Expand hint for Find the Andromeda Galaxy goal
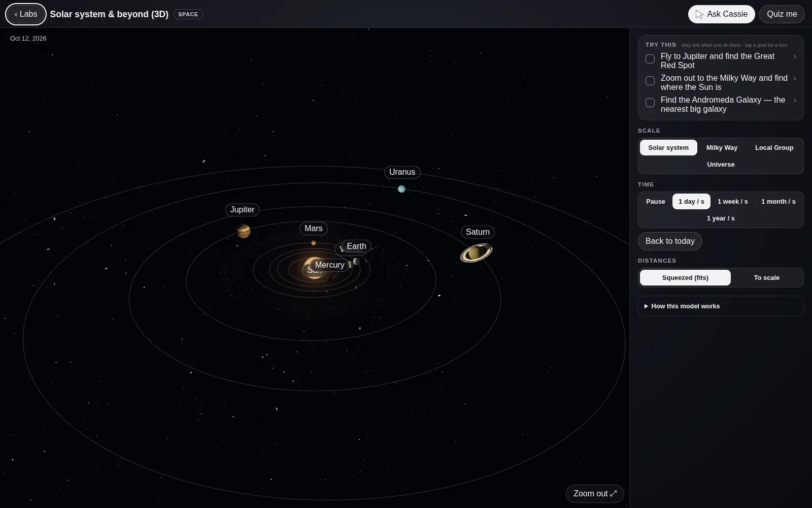Image resolution: width=812 pixels, height=508 pixels. [x=795, y=101]
